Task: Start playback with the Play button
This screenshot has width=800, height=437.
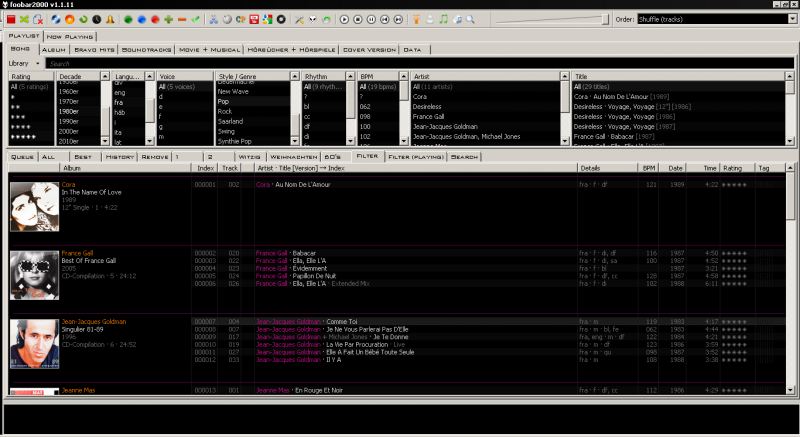Action: (x=344, y=19)
